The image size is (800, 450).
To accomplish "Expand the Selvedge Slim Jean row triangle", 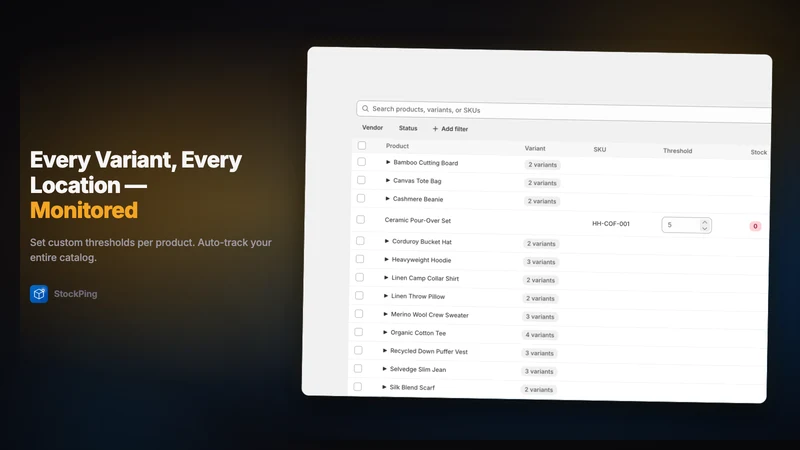I will click(x=385, y=368).
